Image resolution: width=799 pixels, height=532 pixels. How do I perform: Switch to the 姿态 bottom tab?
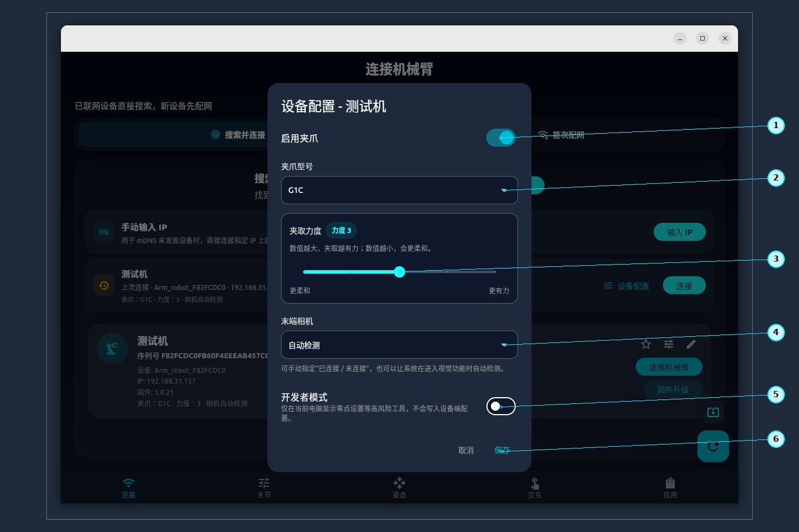click(399, 488)
